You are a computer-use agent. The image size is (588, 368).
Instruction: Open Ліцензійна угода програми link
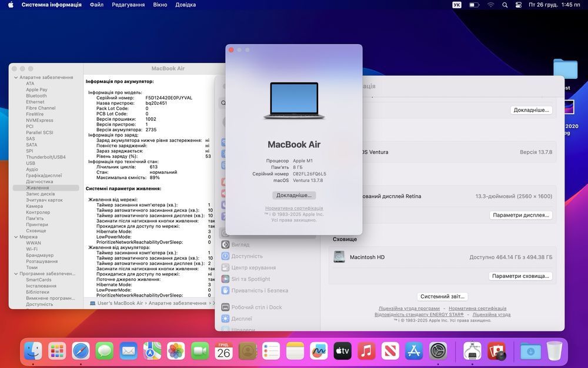tap(409, 309)
